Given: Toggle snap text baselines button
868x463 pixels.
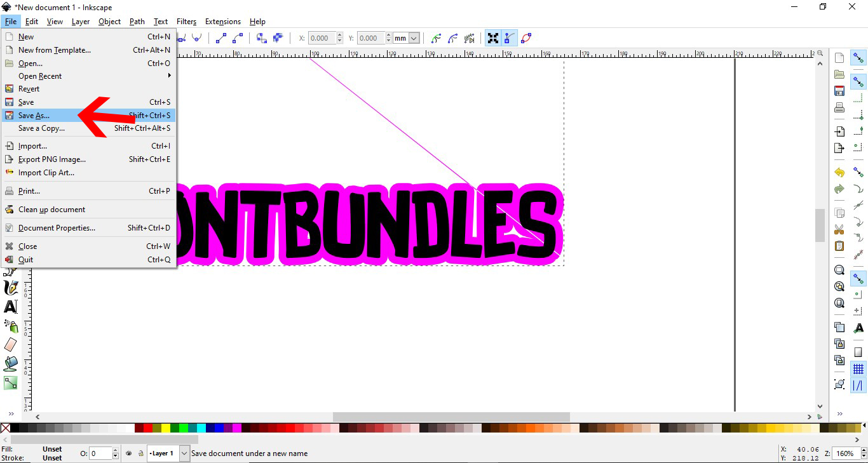Looking at the screenshot, I should point(858,328).
